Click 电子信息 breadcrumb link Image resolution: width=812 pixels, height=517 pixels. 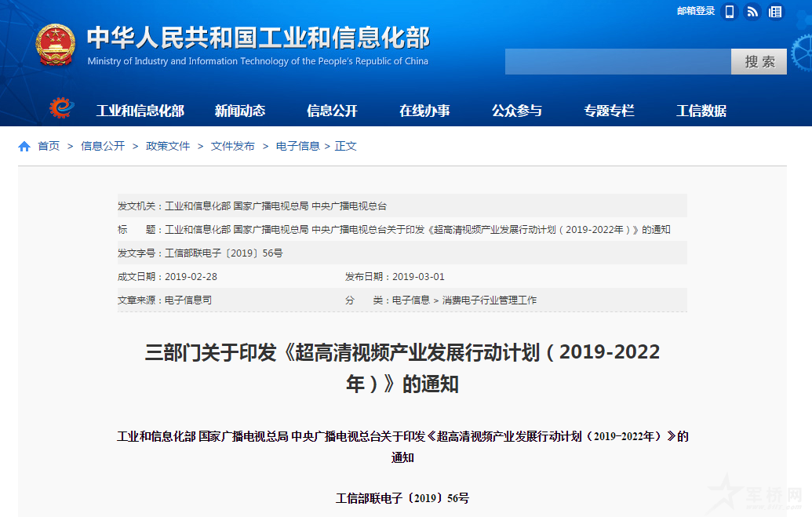click(x=297, y=146)
